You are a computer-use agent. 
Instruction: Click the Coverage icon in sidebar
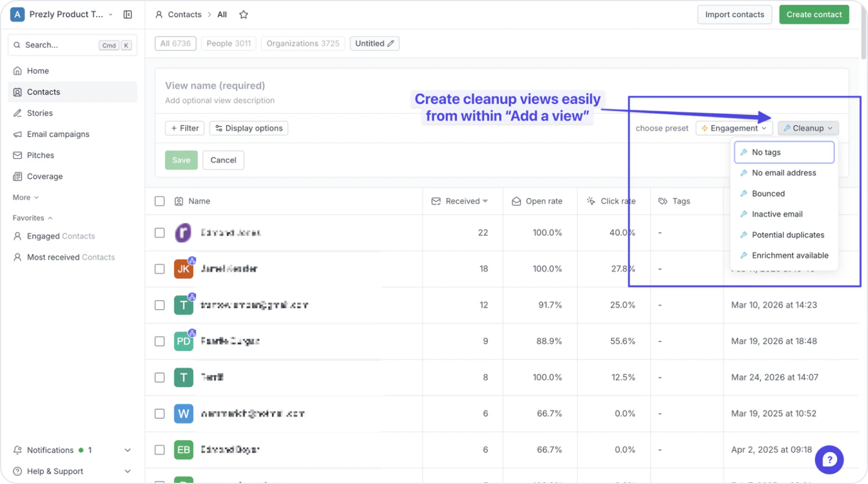[x=18, y=177]
